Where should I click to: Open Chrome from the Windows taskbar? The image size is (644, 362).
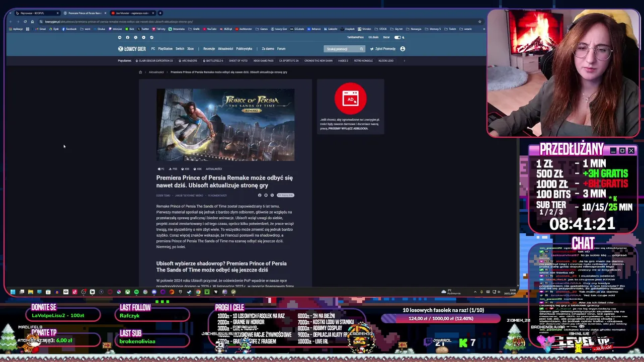[x=198, y=292]
